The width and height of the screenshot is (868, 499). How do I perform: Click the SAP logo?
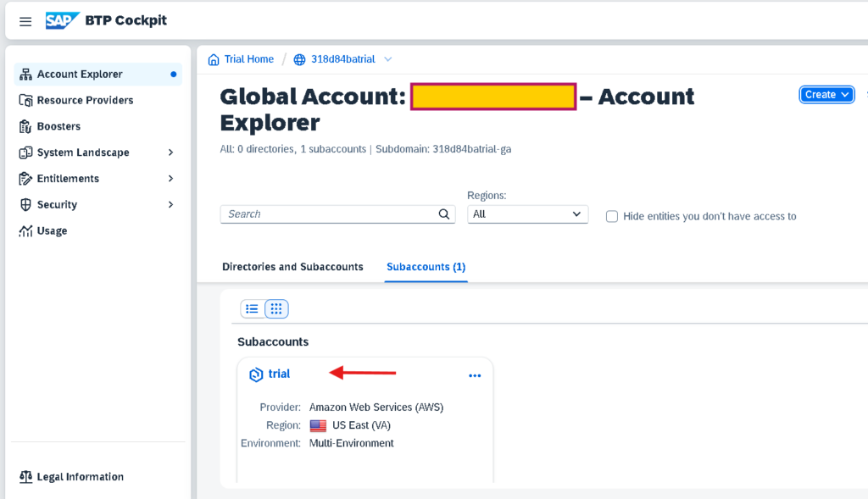[63, 20]
